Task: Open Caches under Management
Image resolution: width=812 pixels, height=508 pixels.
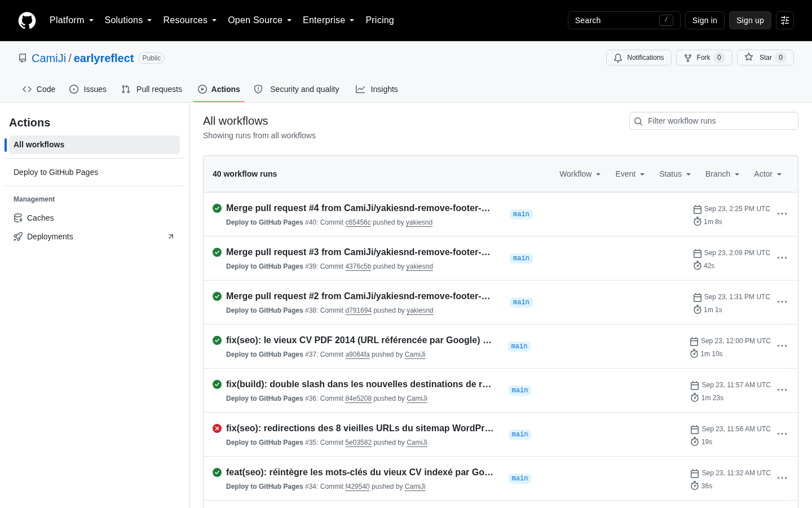Action: (x=94, y=218)
